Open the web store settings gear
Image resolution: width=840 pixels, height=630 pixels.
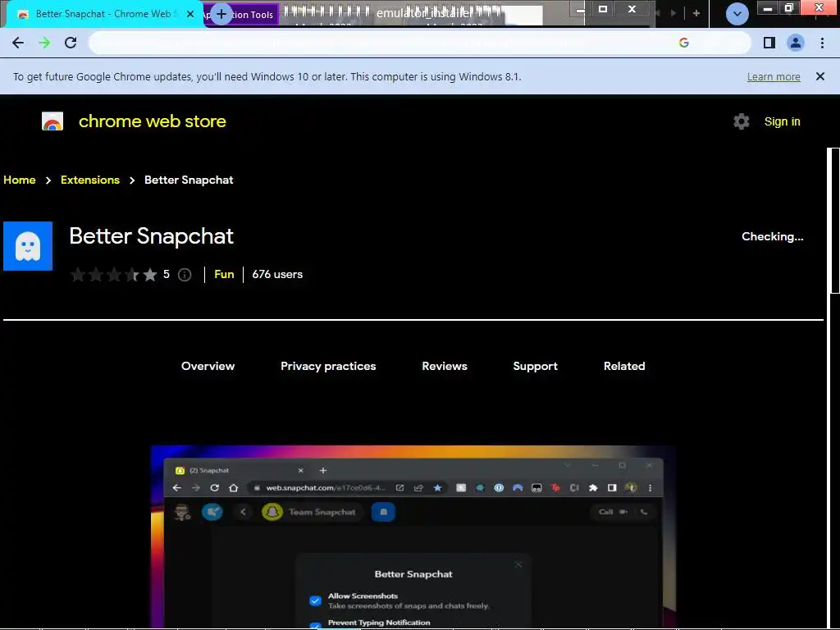pyautogui.click(x=742, y=121)
